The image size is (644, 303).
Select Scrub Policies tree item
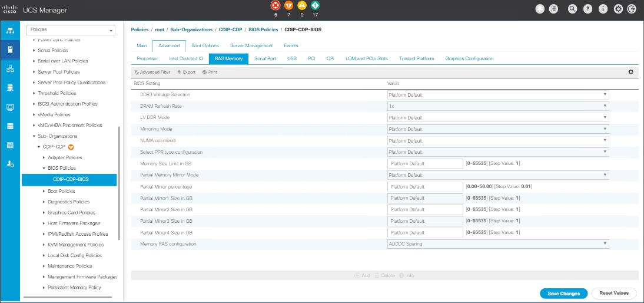point(52,50)
